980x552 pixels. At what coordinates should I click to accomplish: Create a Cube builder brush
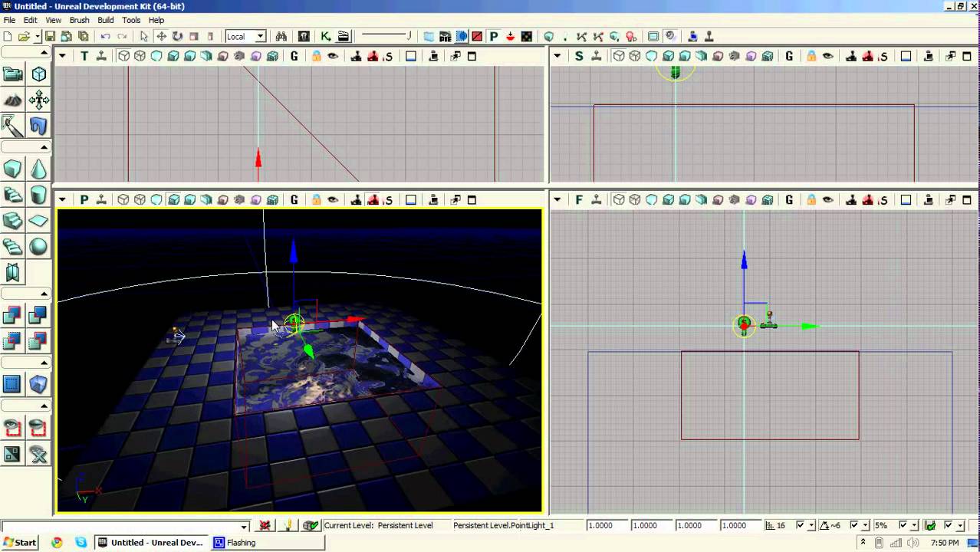[13, 169]
